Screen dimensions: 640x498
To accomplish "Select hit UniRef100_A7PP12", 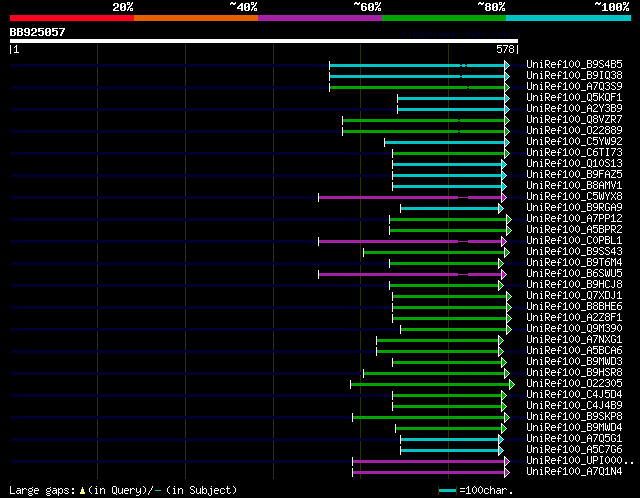I will point(574,219).
